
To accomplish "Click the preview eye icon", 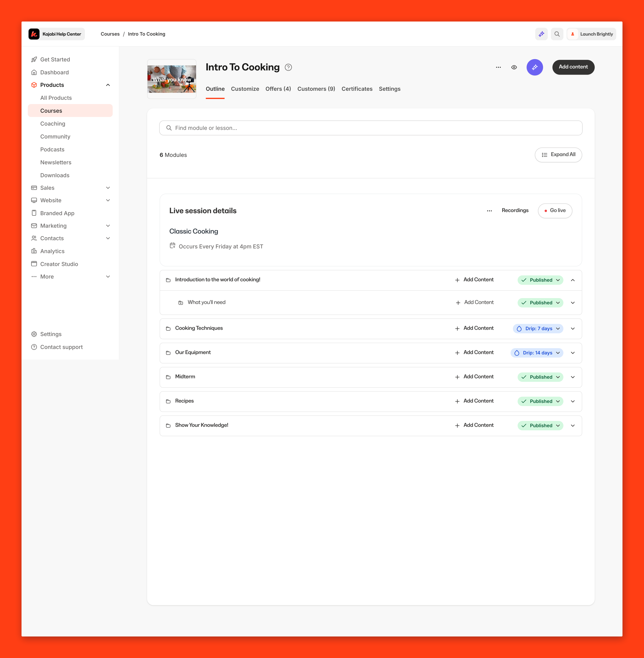I will pos(514,67).
